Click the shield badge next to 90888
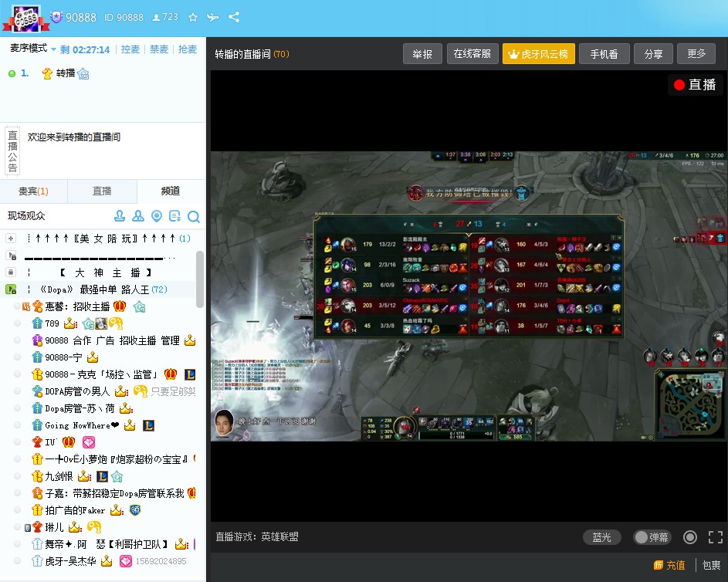Image resolution: width=728 pixels, height=582 pixels. coord(56,17)
